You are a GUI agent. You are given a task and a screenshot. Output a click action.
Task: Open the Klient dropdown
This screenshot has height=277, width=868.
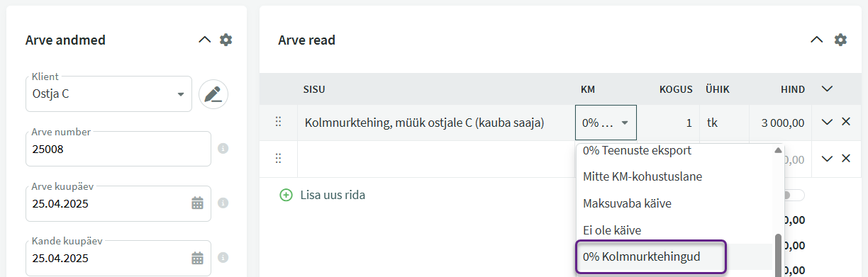[x=108, y=94]
